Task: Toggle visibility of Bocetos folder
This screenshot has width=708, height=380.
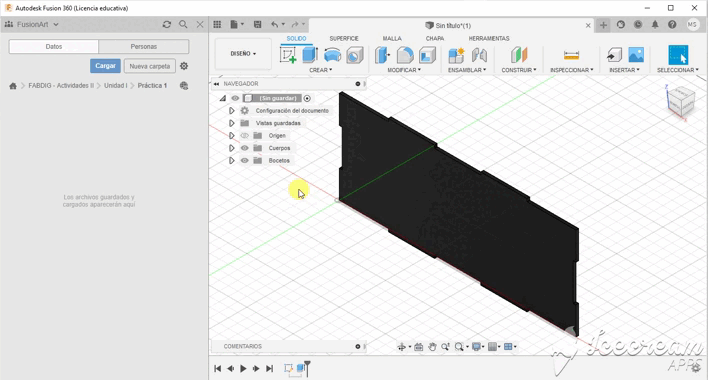Action: [x=244, y=161]
